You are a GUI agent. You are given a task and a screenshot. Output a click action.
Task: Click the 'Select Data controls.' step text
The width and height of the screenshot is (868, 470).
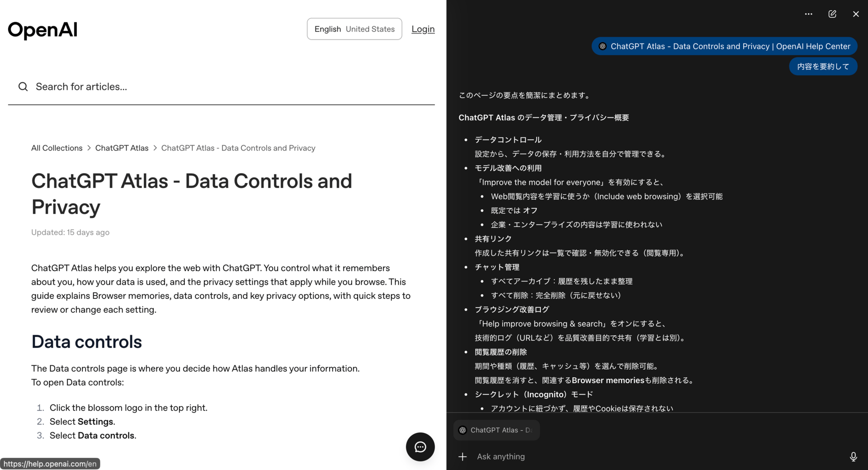pos(93,436)
